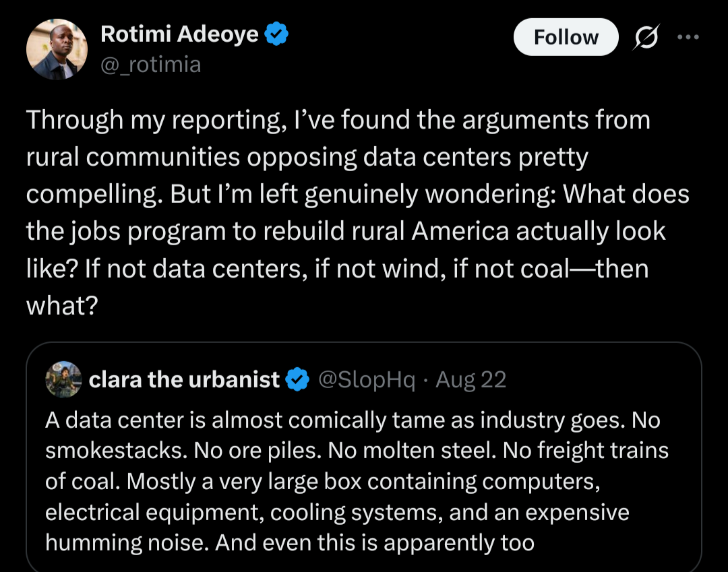Click main tweet text about rural communities
The image size is (728, 572).
pyautogui.click(x=357, y=212)
